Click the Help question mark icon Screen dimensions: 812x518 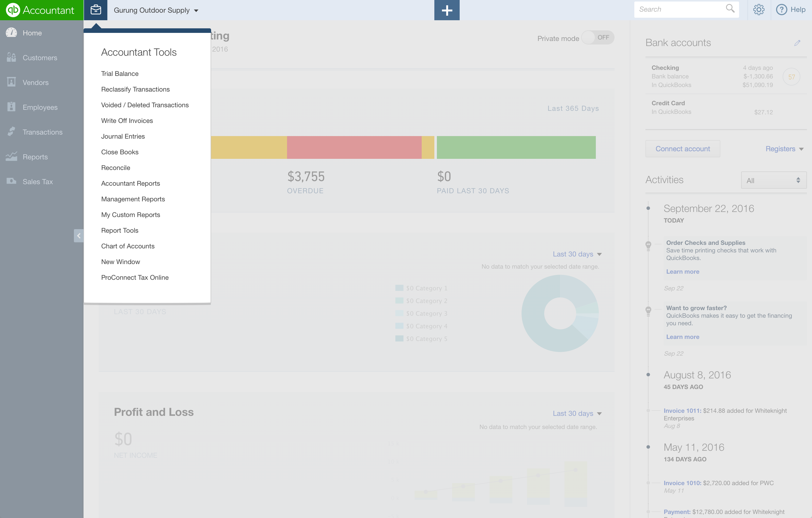781,9
